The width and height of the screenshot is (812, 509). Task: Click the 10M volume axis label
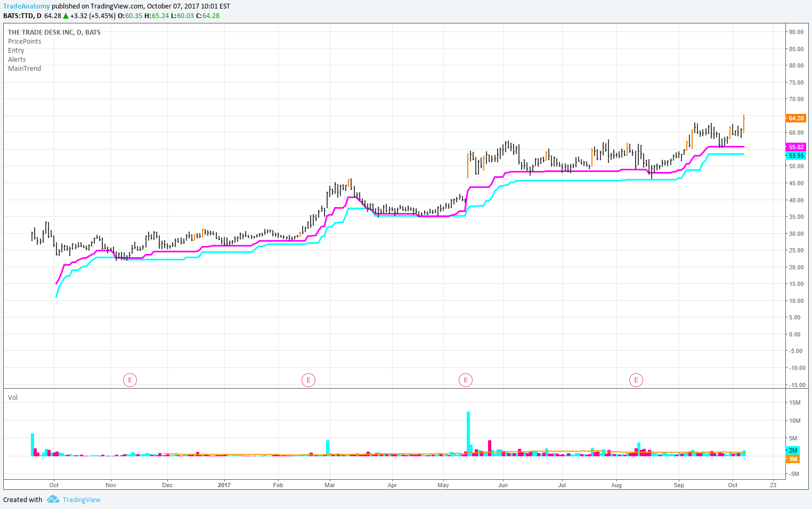(x=795, y=421)
